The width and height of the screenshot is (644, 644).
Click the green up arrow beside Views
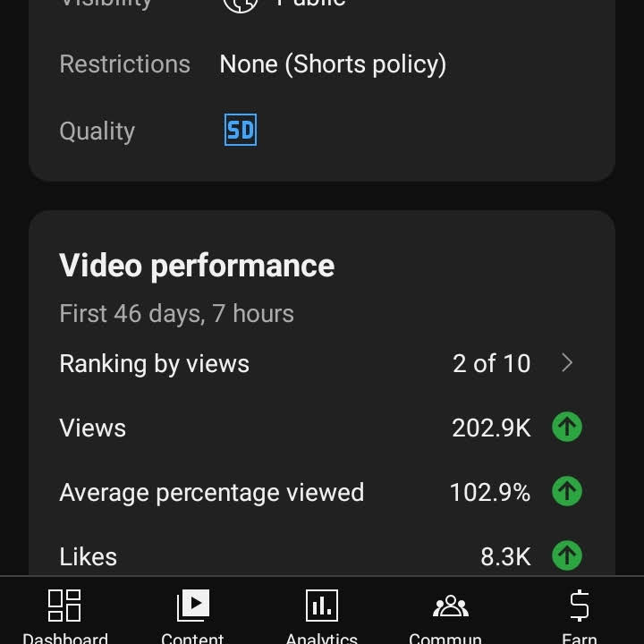tap(567, 428)
